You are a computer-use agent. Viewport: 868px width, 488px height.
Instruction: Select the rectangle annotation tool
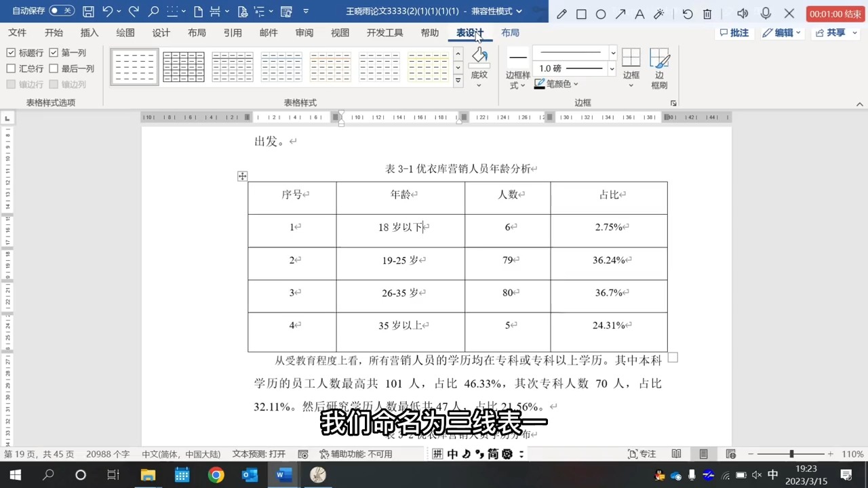(581, 14)
